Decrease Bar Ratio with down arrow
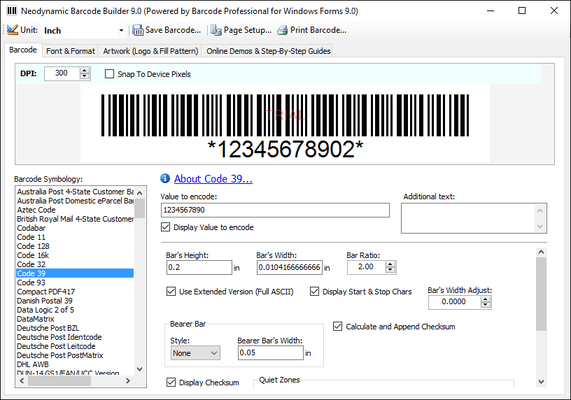This screenshot has width=571, height=400. 390,270
